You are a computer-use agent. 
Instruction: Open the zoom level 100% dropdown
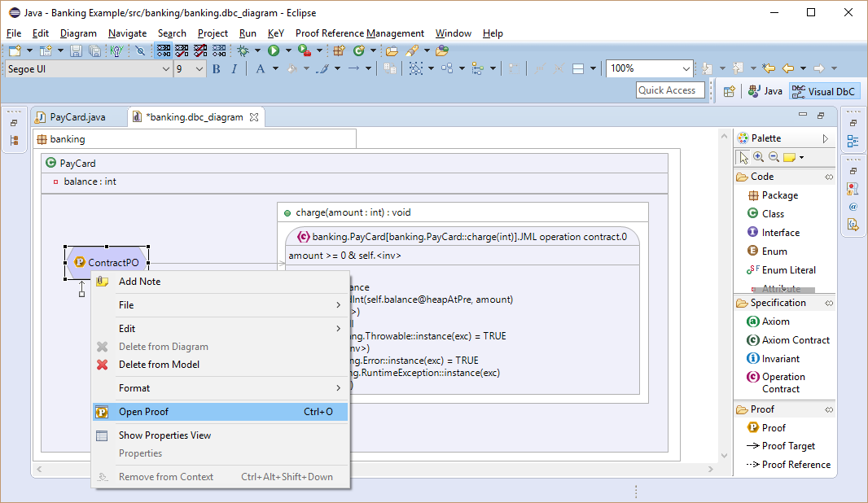[x=686, y=68]
